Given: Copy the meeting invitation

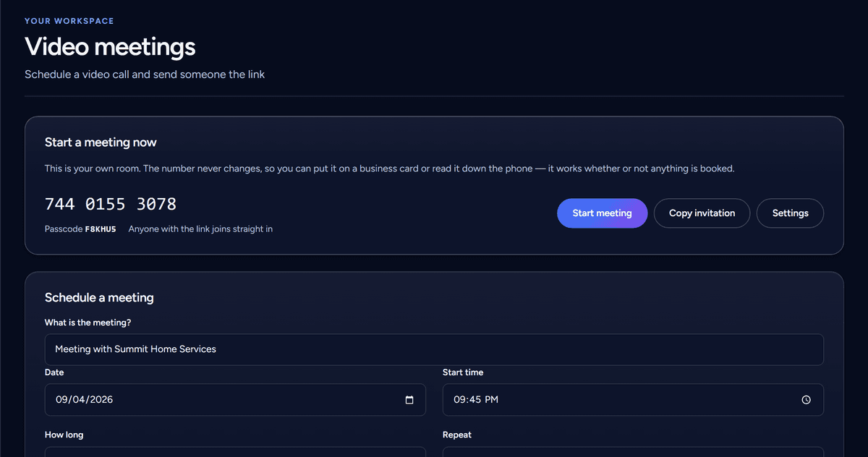Looking at the screenshot, I should point(702,213).
